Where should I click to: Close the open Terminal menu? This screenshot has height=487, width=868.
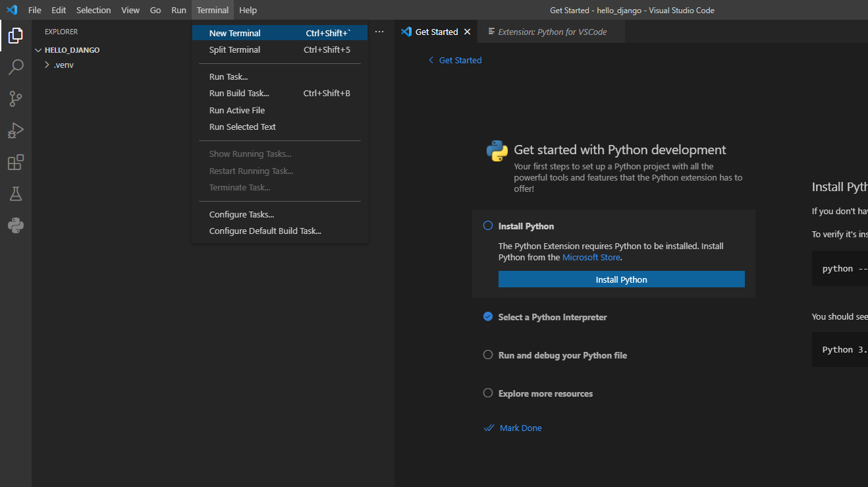coord(213,10)
